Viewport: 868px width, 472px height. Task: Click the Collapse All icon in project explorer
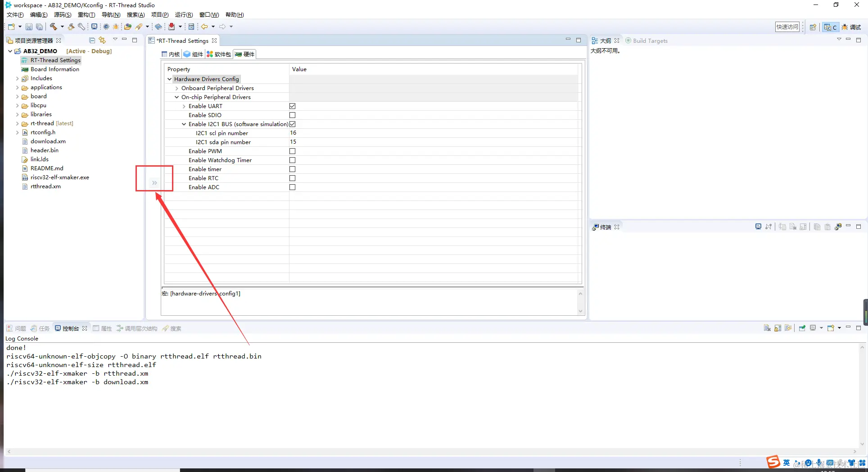click(x=92, y=40)
